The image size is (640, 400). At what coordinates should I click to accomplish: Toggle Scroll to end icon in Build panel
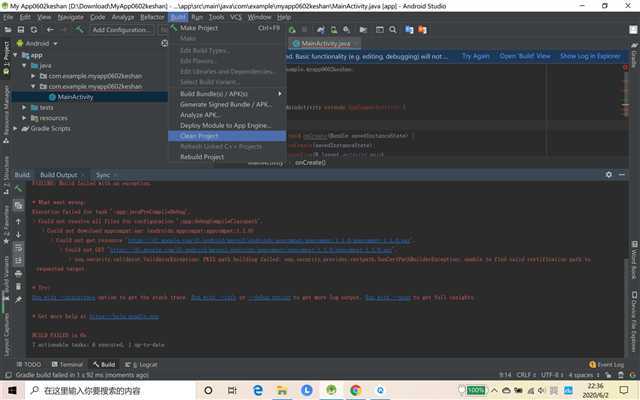tap(18, 260)
